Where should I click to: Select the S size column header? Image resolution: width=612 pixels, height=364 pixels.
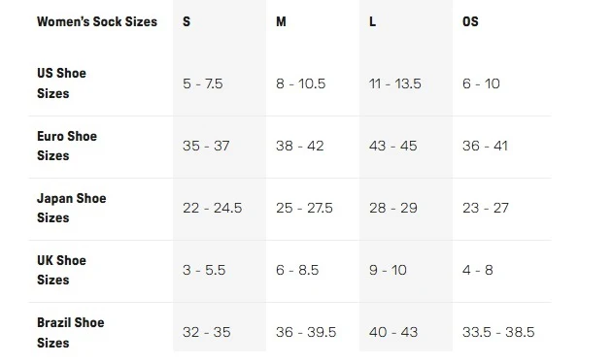tap(187, 21)
